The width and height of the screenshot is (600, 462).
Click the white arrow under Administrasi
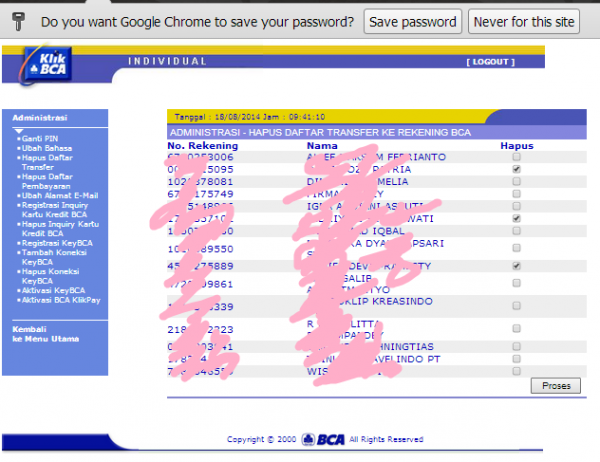[17, 130]
